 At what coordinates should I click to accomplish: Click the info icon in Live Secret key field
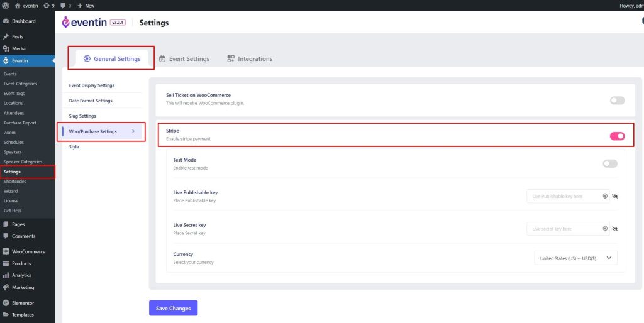click(x=605, y=229)
